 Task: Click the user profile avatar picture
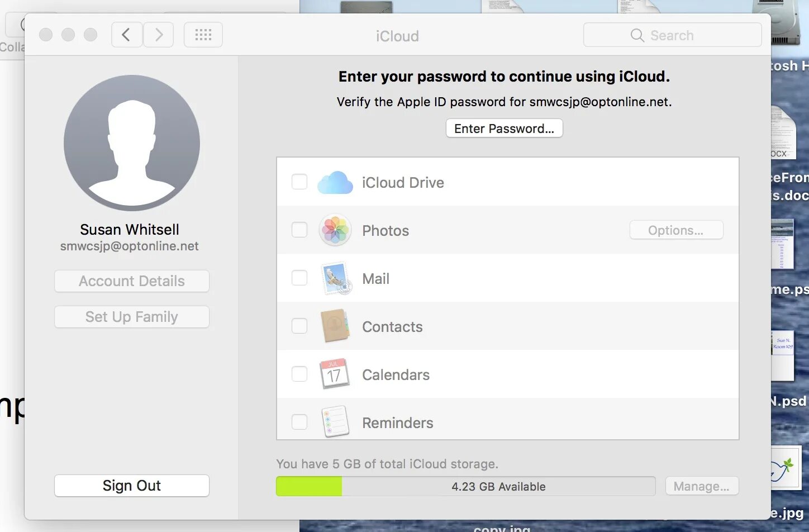click(x=132, y=143)
